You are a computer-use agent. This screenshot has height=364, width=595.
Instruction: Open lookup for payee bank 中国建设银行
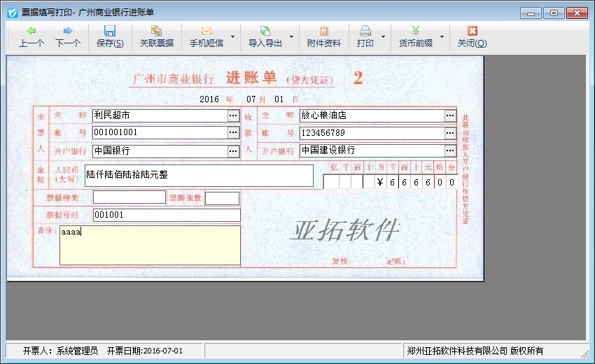click(x=450, y=150)
